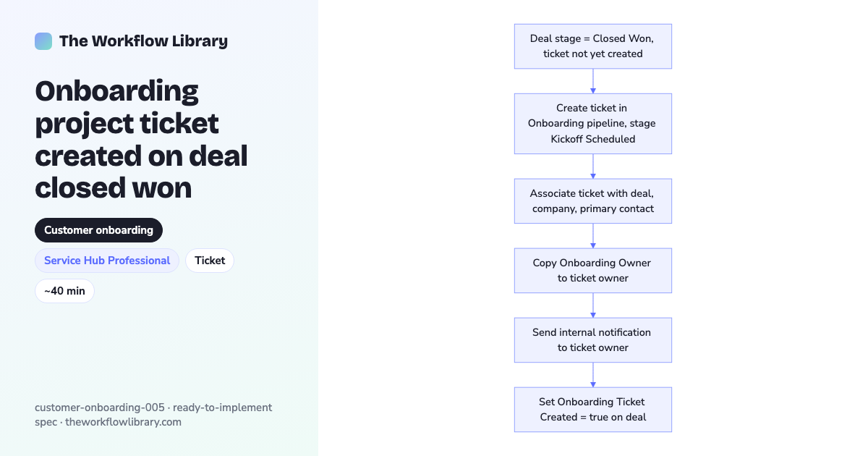Click the Service Hub Professional badge

[x=107, y=261]
